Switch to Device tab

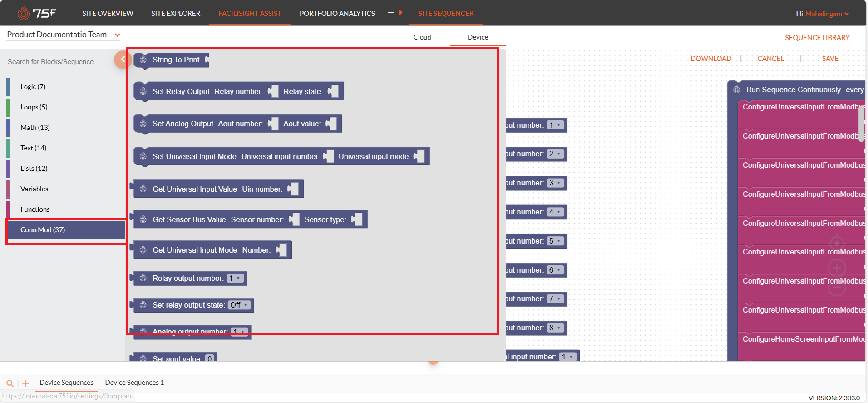point(478,37)
